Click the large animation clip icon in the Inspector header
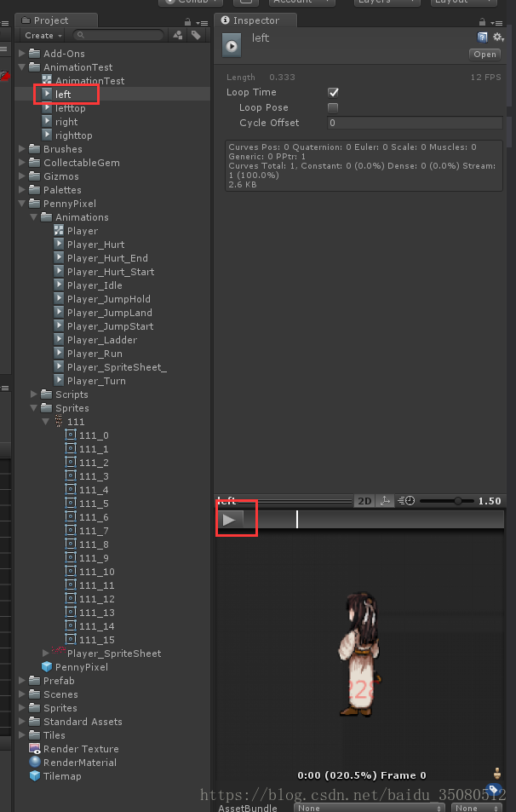Image resolution: width=516 pixels, height=812 pixels. click(232, 45)
